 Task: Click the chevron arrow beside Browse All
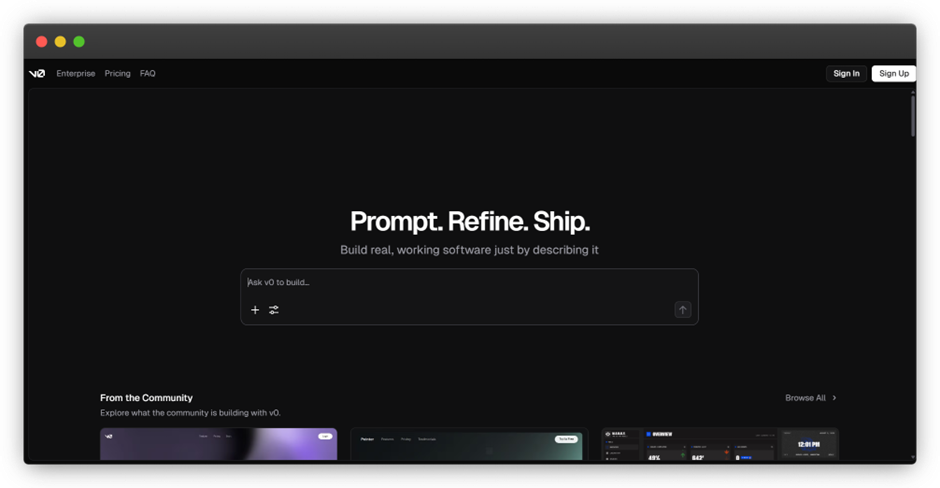835,398
